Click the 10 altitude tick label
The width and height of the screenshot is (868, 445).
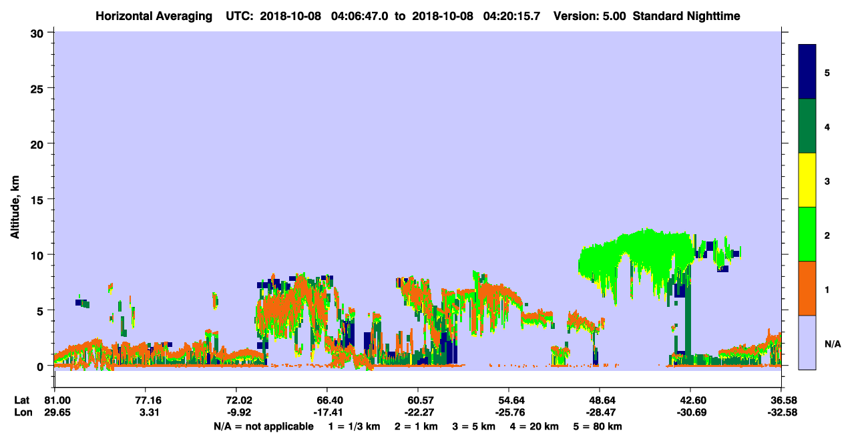[x=38, y=255]
